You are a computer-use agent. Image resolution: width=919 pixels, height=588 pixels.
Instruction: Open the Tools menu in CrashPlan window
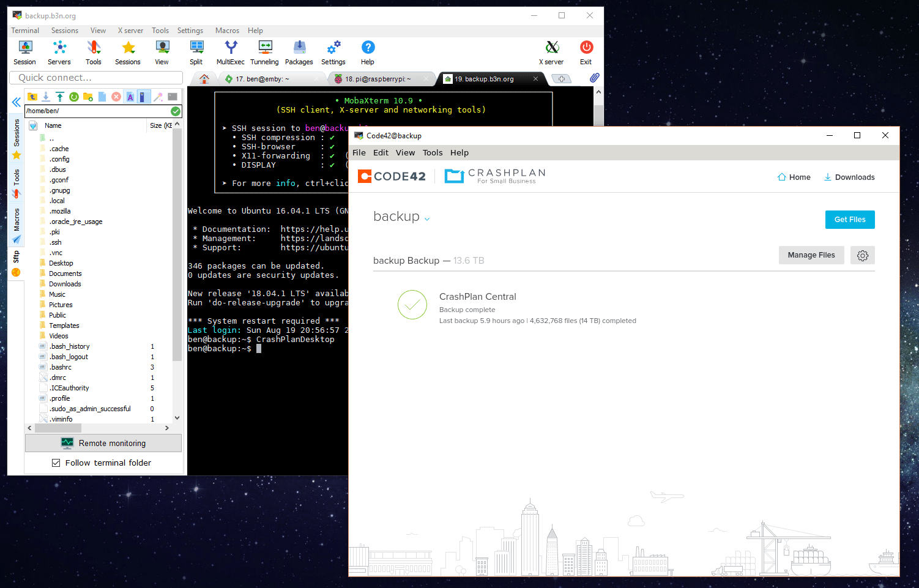click(x=433, y=153)
